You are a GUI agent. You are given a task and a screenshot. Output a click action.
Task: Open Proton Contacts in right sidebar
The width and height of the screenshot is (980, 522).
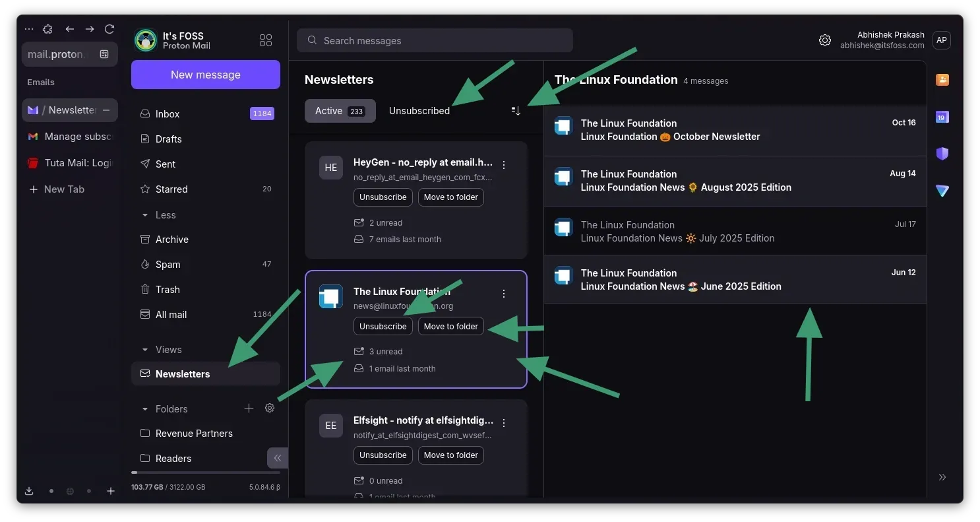(942, 80)
